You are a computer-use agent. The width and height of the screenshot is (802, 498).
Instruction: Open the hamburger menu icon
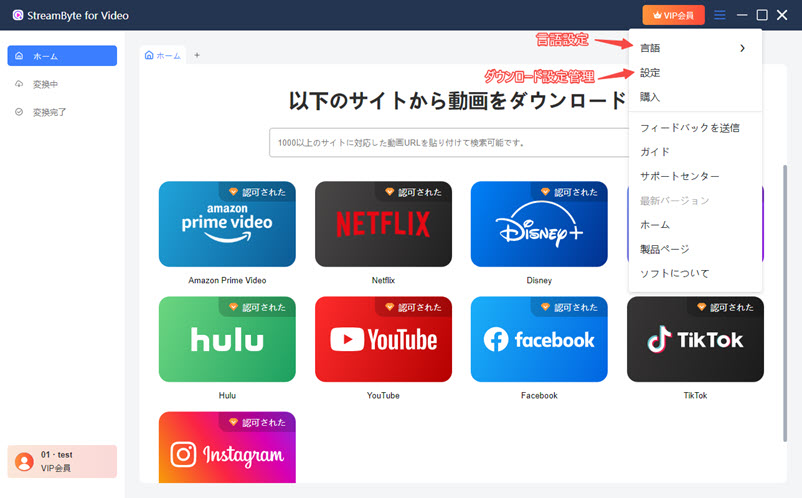point(720,15)
